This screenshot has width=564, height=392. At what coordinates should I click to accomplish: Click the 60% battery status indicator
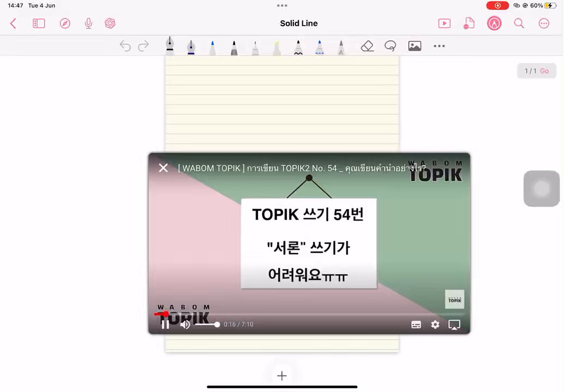pyautogui.click(x=543, y=5)
